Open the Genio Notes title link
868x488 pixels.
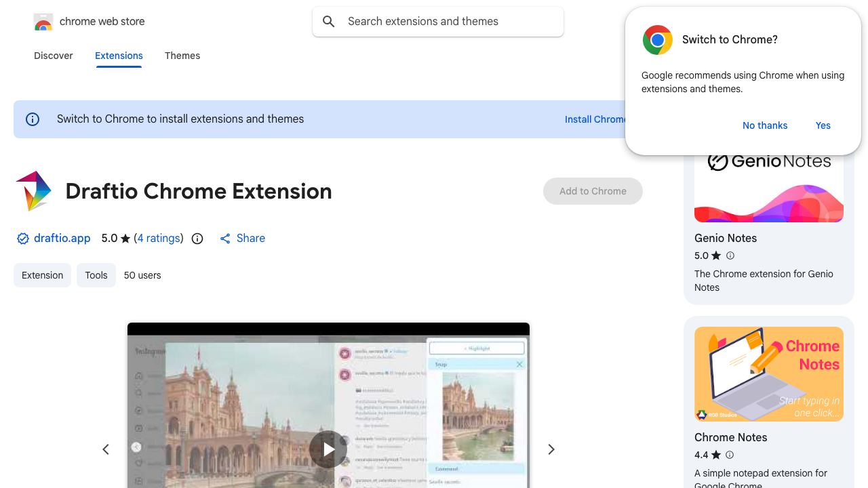pyautogui.click(x=726, y=238)
